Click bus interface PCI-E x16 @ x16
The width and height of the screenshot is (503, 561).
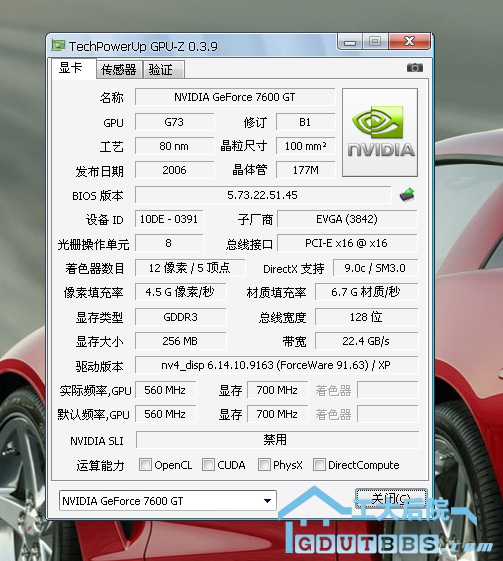(x=347, y=243)
